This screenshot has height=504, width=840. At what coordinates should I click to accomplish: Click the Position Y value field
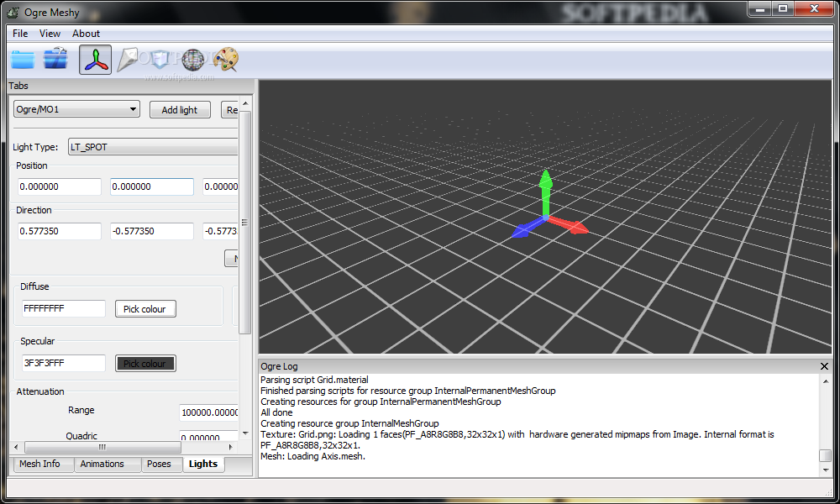(x=152, y=187)
